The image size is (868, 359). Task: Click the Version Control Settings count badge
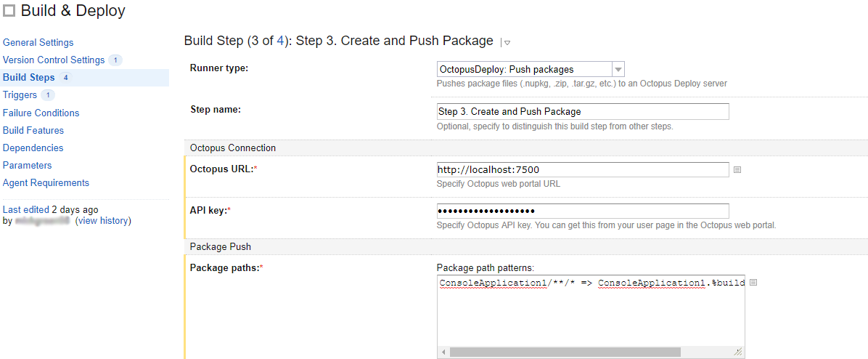[x=115, y=60]
